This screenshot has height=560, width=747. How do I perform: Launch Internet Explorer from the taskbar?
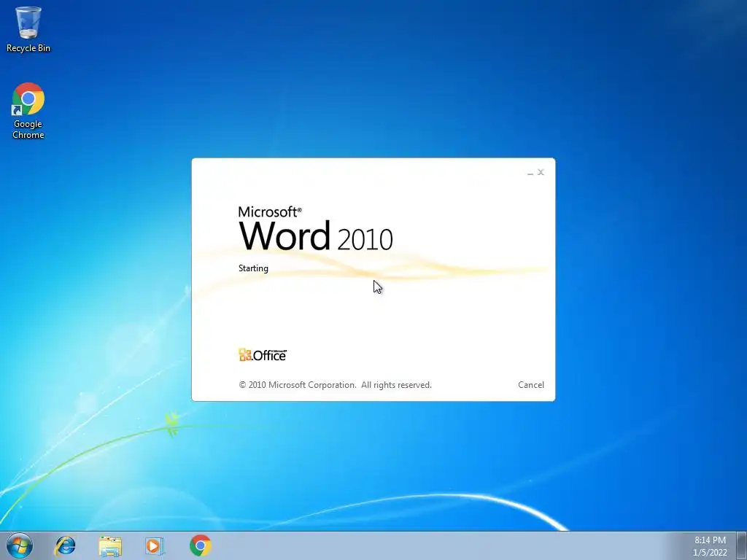tap(65, 545)
